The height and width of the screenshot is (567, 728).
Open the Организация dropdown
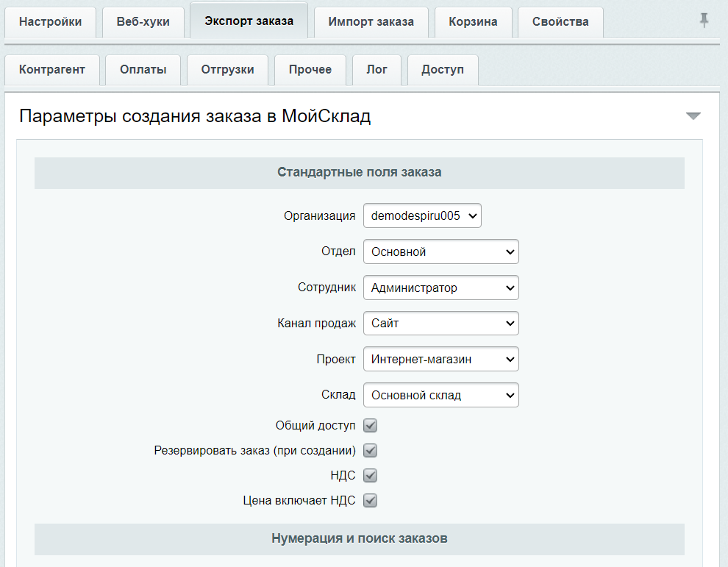pos(422,216)
